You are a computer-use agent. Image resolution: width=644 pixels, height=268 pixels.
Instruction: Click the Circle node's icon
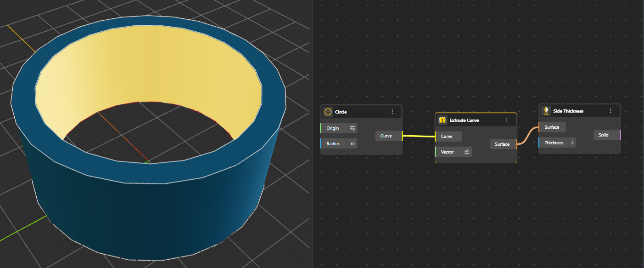click(328, 112)
